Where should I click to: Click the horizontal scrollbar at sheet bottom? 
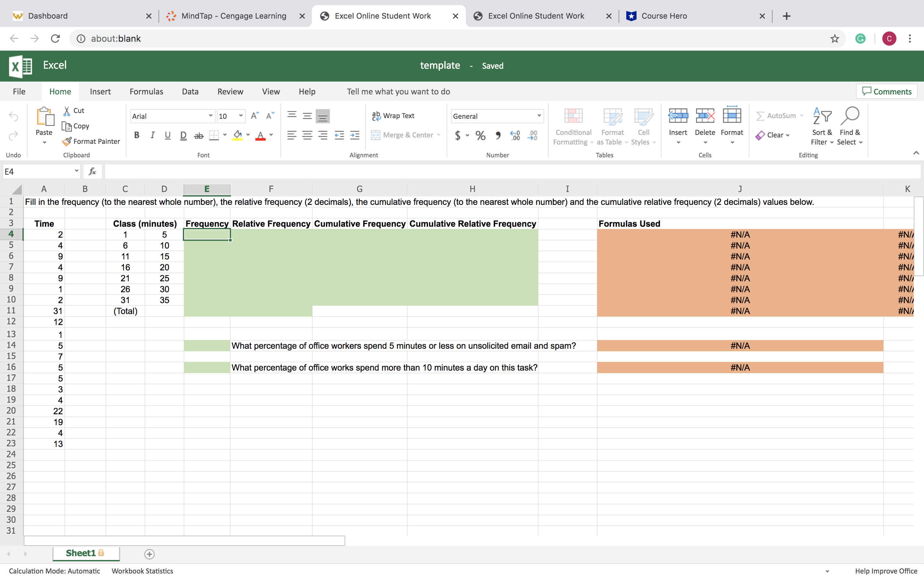[x=184, y=540]
